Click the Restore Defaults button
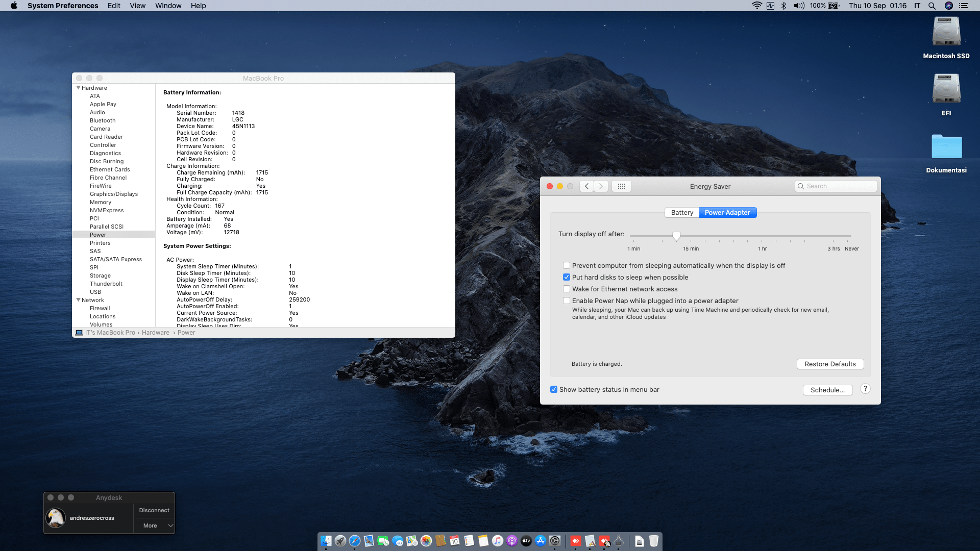 830,364
